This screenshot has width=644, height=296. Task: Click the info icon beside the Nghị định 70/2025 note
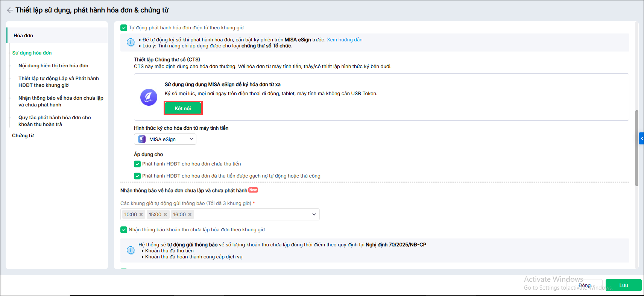[x=131, y=250]
